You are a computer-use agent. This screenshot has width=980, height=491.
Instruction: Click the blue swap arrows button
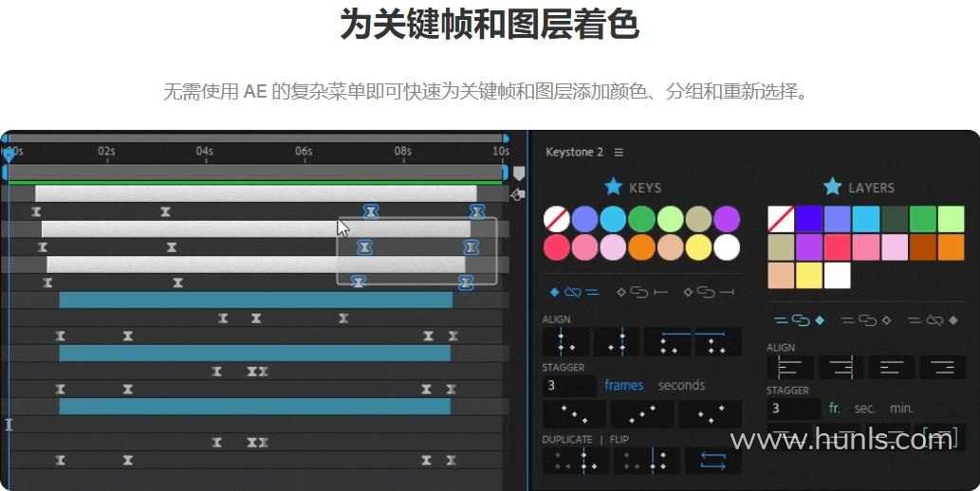click(713, 461)
